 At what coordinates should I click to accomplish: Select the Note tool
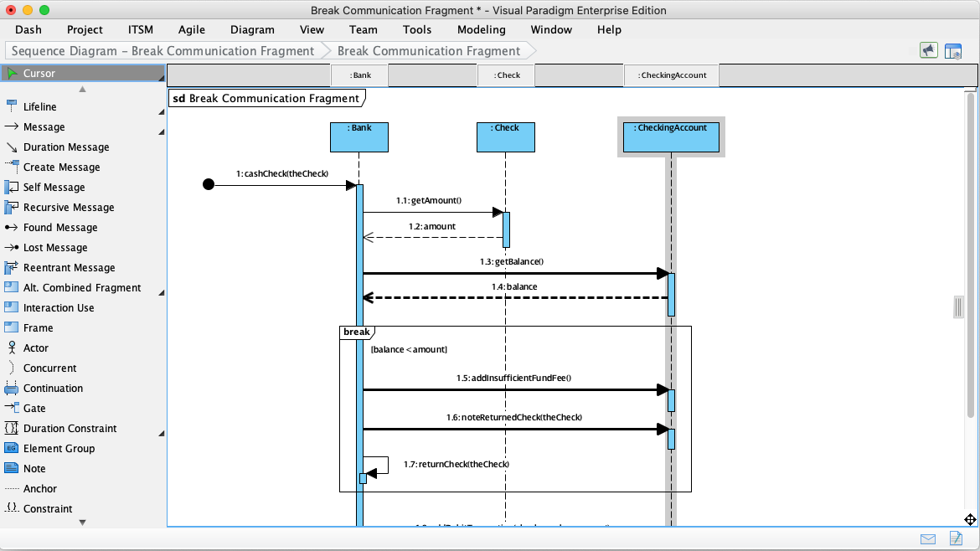point(34,468)
